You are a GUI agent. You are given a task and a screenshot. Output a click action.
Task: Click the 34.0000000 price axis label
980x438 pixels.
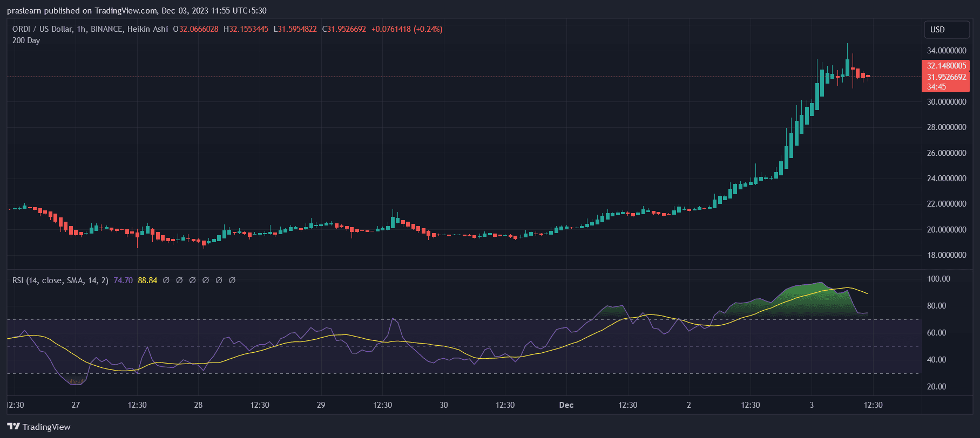[x=946, y=51]
